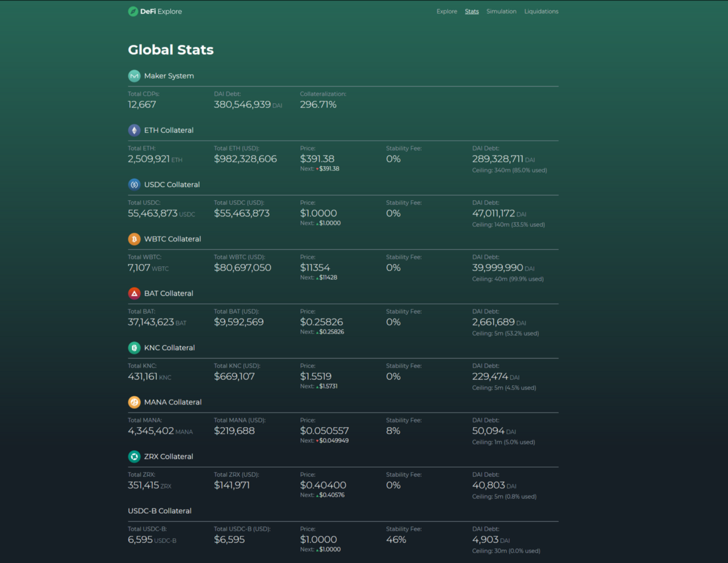The width and height of the screenshot is (728, 563).
Task: Click the ZRX price $0.40400
Action: (x=323, y=485)
